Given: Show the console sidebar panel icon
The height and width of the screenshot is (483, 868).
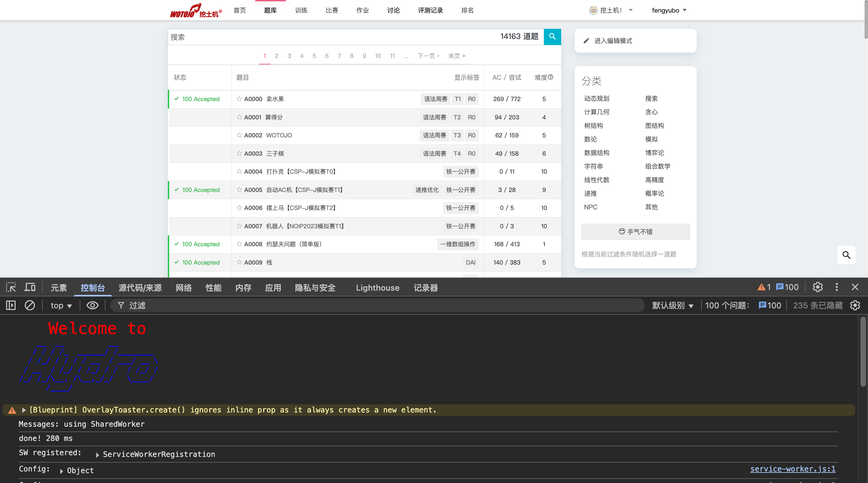Looking at the screenshot, I should (x=11, y=306).
